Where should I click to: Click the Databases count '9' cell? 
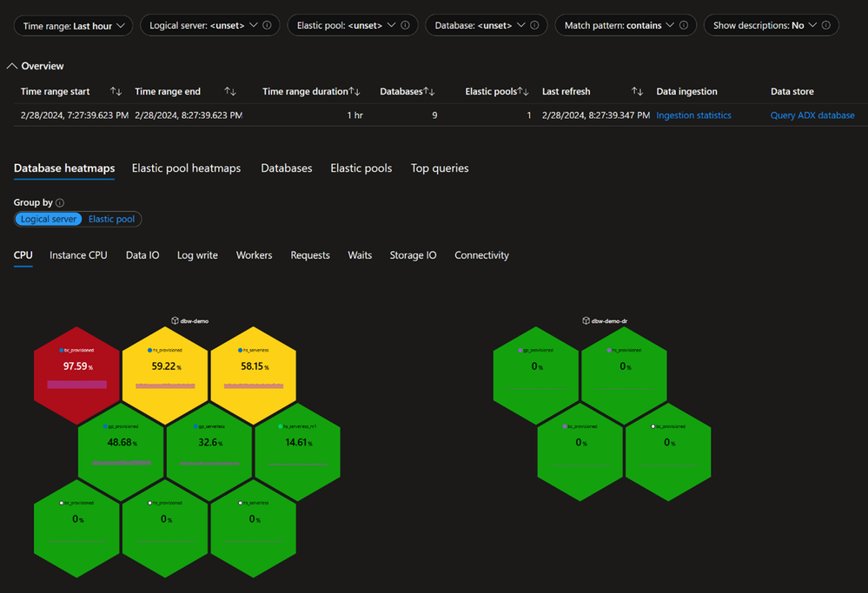pos(434,115)
